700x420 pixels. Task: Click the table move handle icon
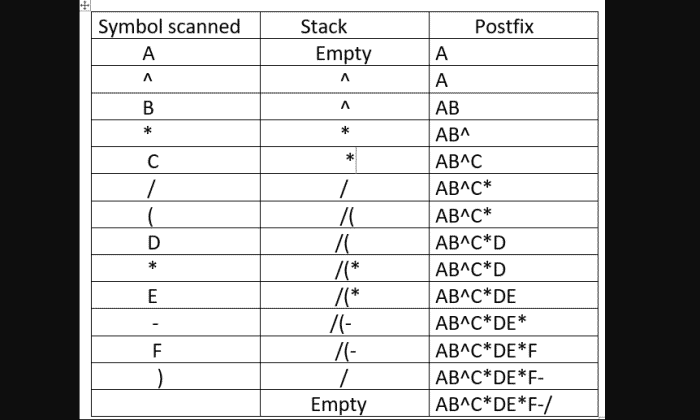tap(85, 5)
